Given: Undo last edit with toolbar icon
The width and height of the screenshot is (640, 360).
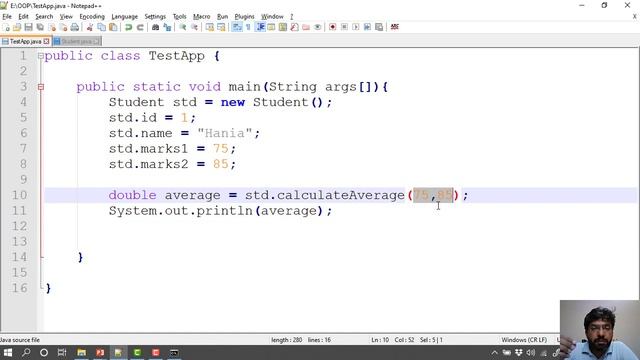Looking at the screenshot, I should (128, 27).
